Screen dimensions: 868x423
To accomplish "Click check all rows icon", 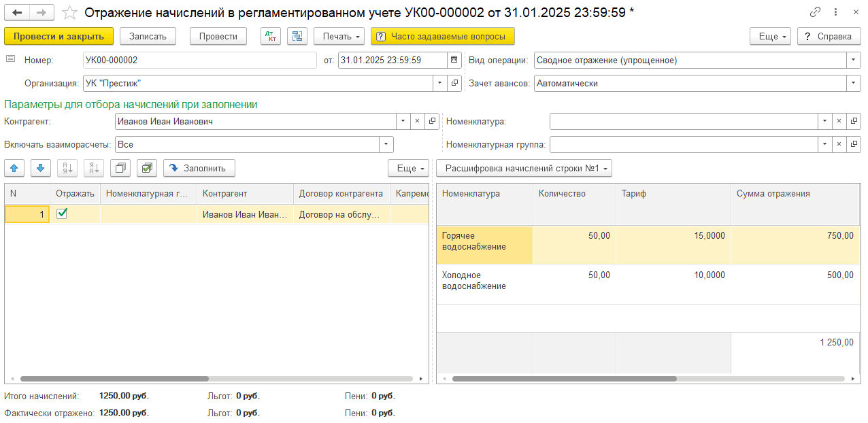I will tap(147, 168).
